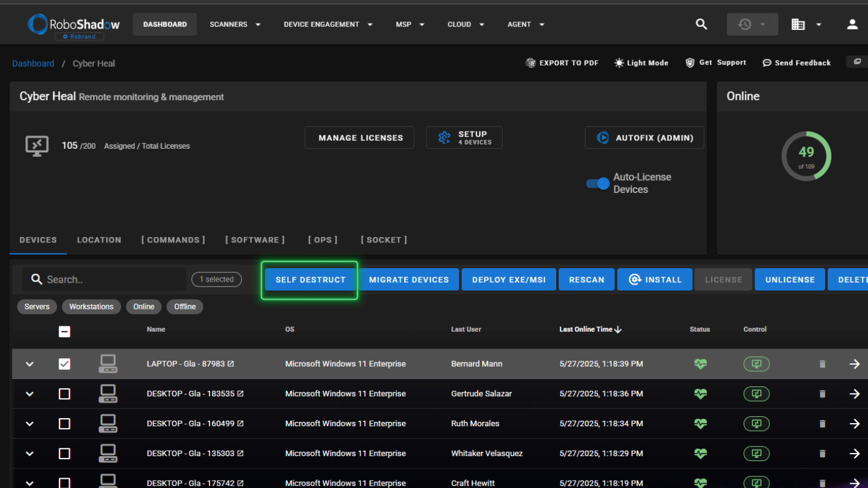868x488 pixels.
Task: Click health status icon for Ruth Morales row
Action: (x=701, y=424)
